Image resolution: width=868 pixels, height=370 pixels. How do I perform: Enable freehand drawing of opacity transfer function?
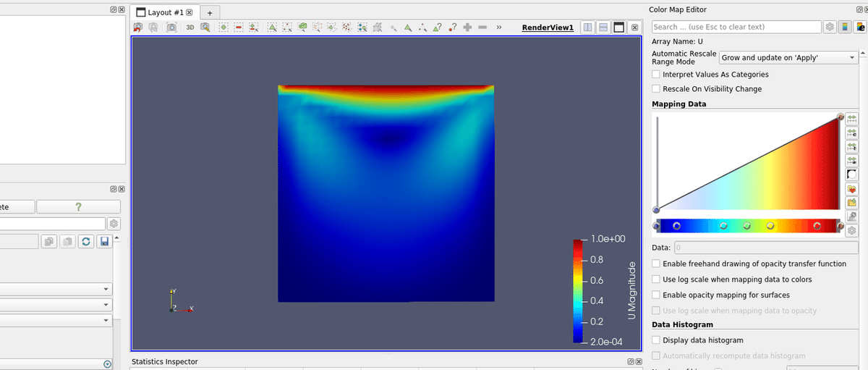coord(656,264)
